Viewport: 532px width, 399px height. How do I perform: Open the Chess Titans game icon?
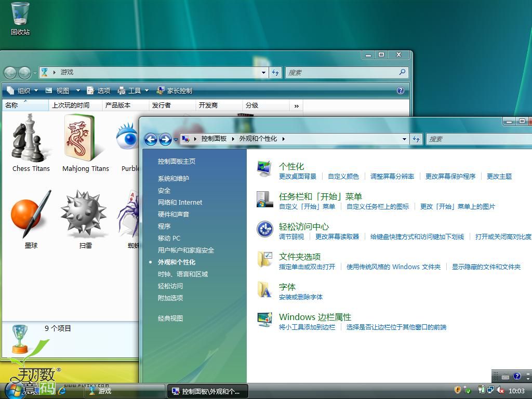pos(31,143)
